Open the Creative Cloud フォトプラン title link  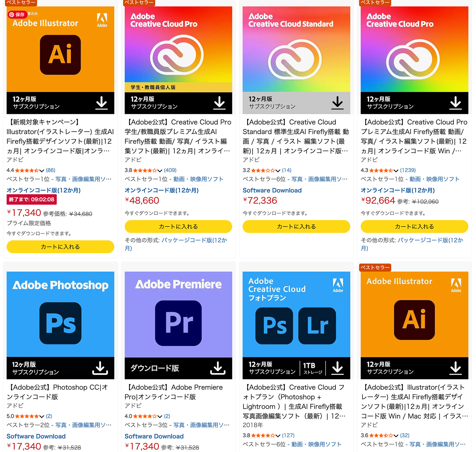[295, 402]
